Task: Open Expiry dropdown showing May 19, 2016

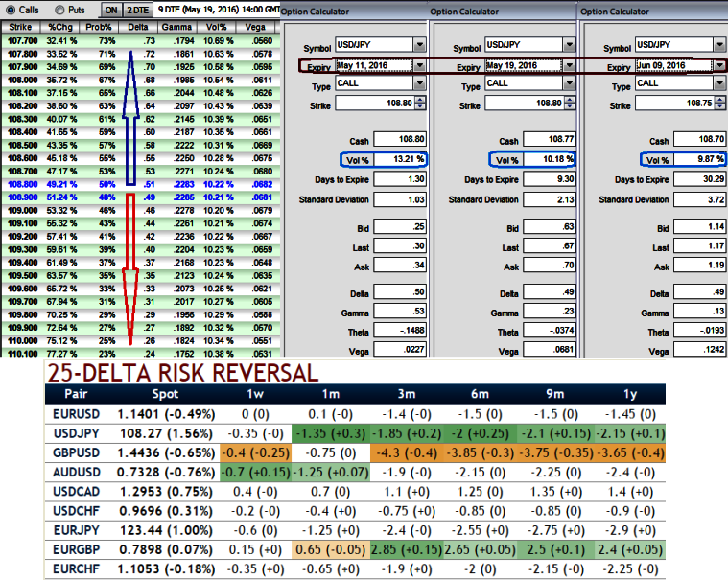Action: pos(569,65)
